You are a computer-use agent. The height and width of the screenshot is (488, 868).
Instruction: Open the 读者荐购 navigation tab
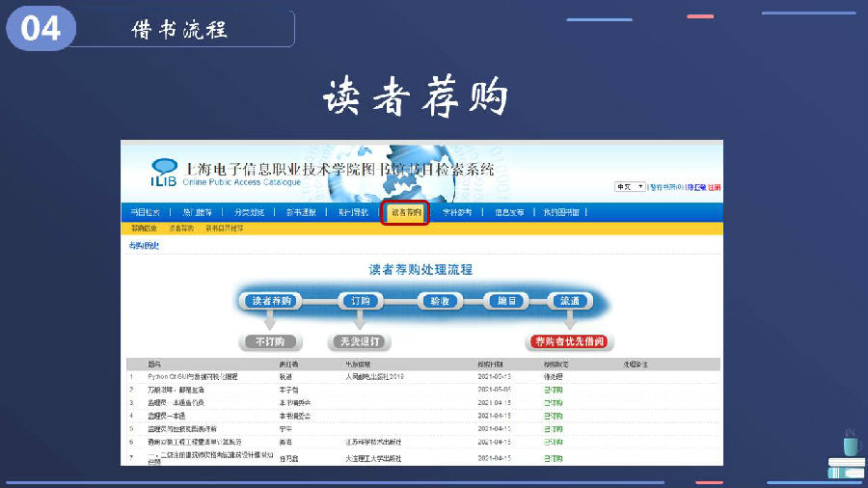point(405,212)
